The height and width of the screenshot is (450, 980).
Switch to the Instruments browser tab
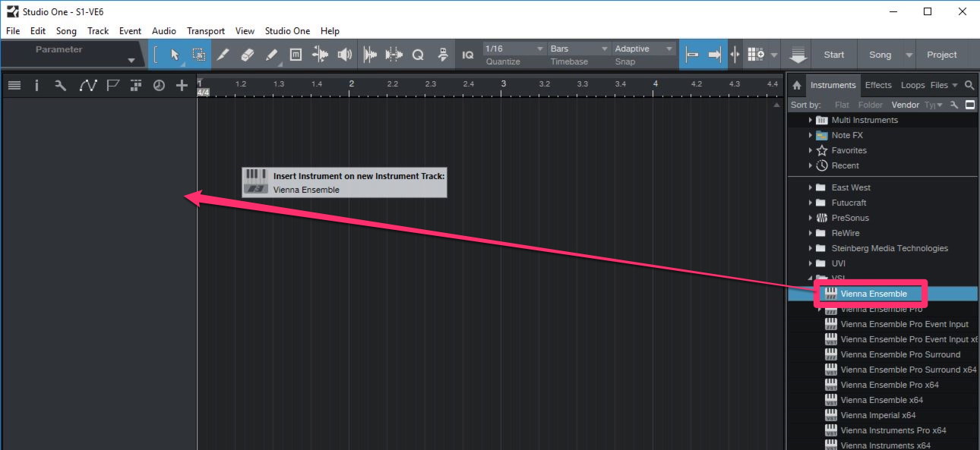833,85
